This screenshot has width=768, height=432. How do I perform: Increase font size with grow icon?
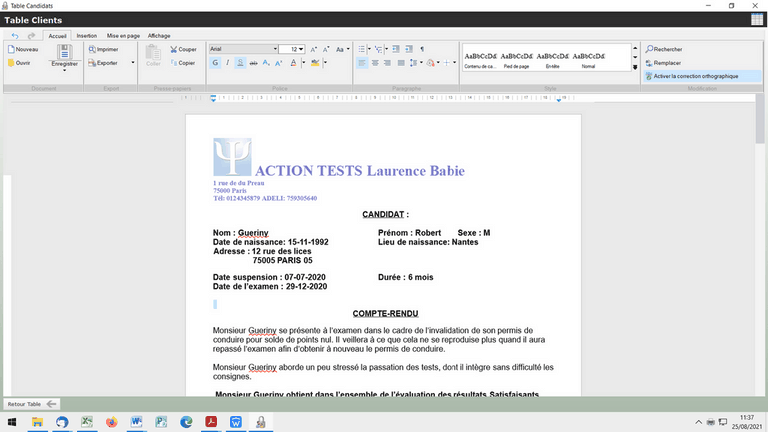pyautogui.click(x=313, y=49)
